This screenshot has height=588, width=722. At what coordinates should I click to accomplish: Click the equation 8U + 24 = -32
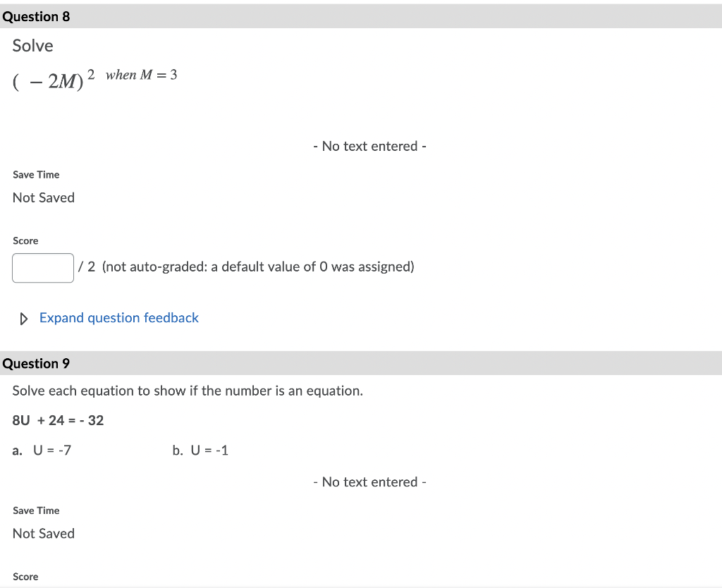pyautogui.click(x=57, y=419)
